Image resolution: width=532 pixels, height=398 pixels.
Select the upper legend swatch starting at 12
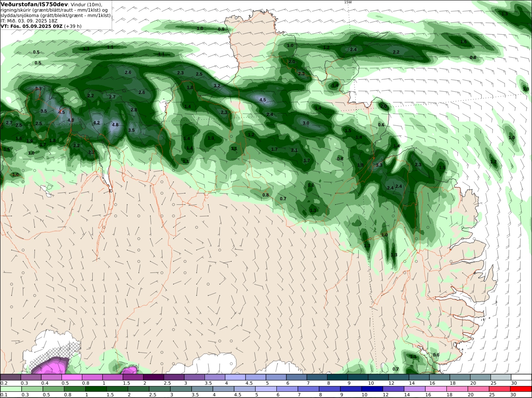tap(399, 377)
